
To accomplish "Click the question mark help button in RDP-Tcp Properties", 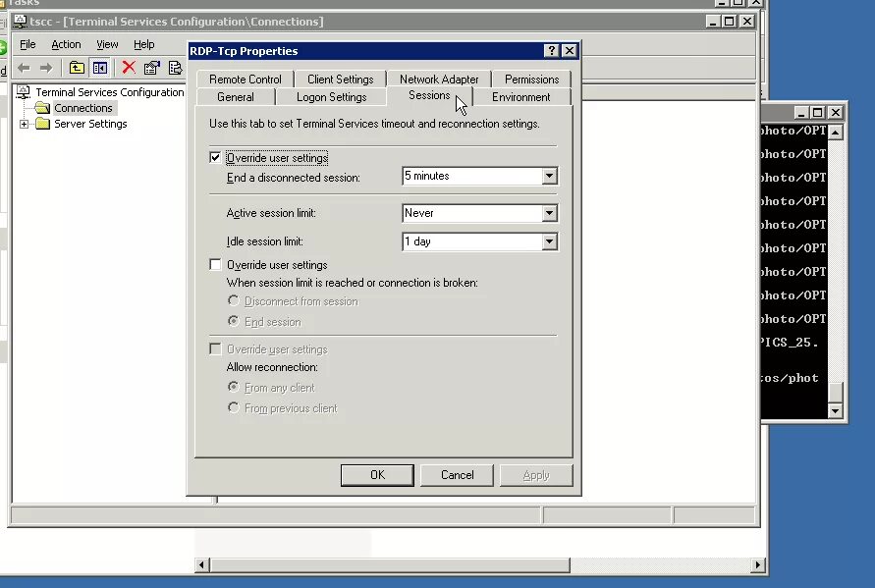I will (551, 51).
